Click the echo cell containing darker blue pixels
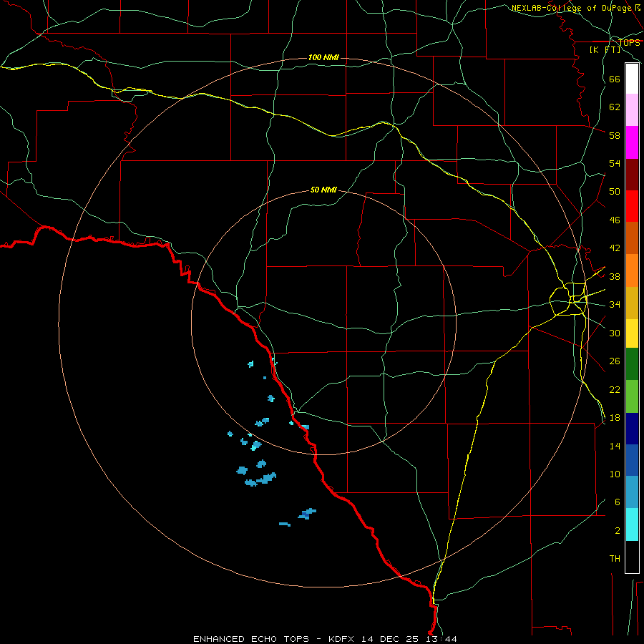644x644 pixels. click(307, 514)
